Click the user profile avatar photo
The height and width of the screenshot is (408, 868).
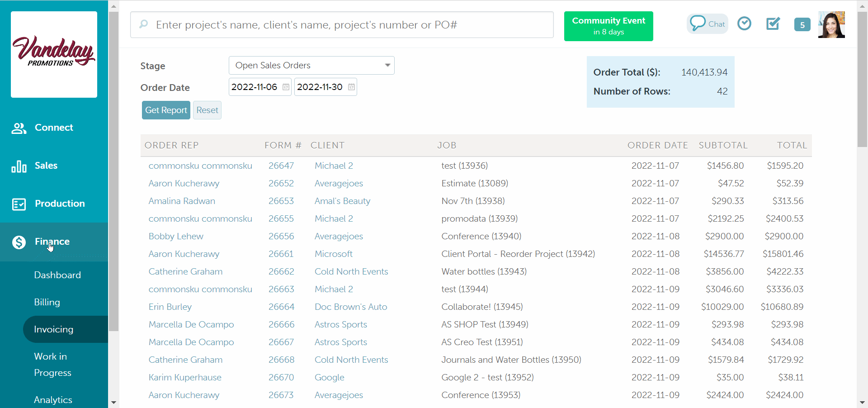click(831, 25)
